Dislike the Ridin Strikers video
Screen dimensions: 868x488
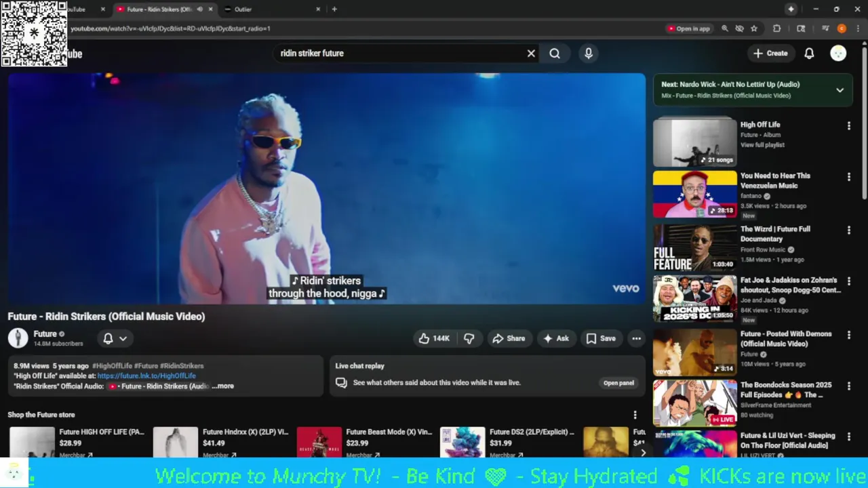(469, 338)
